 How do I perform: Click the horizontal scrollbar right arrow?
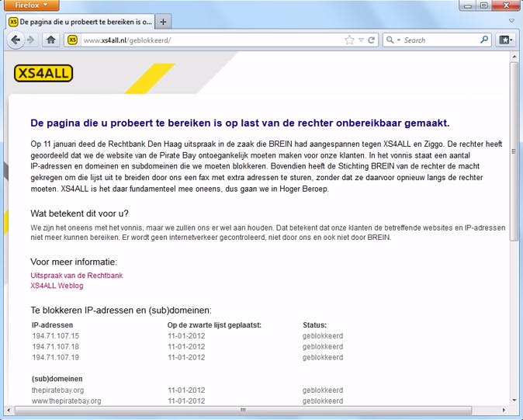tap(504, 410)
